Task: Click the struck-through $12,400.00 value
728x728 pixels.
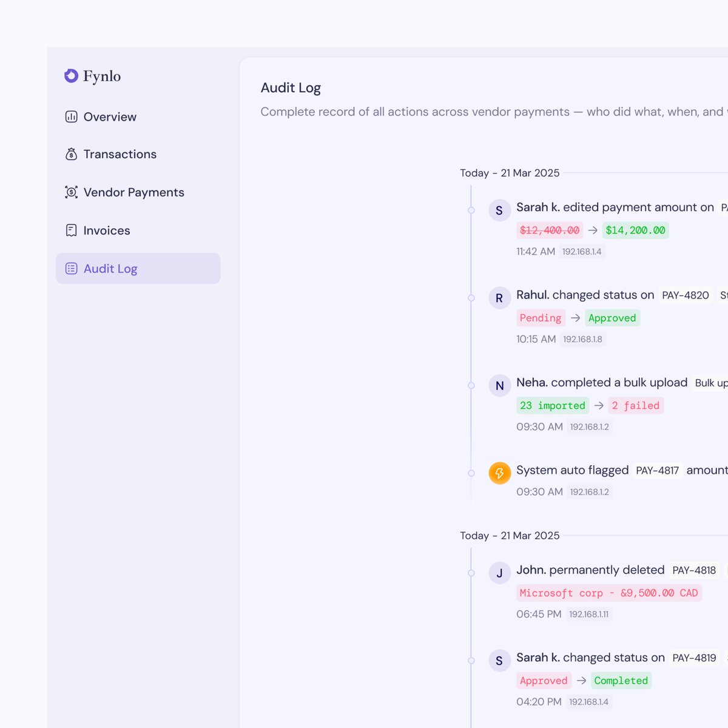Action: tap(550, 230)
